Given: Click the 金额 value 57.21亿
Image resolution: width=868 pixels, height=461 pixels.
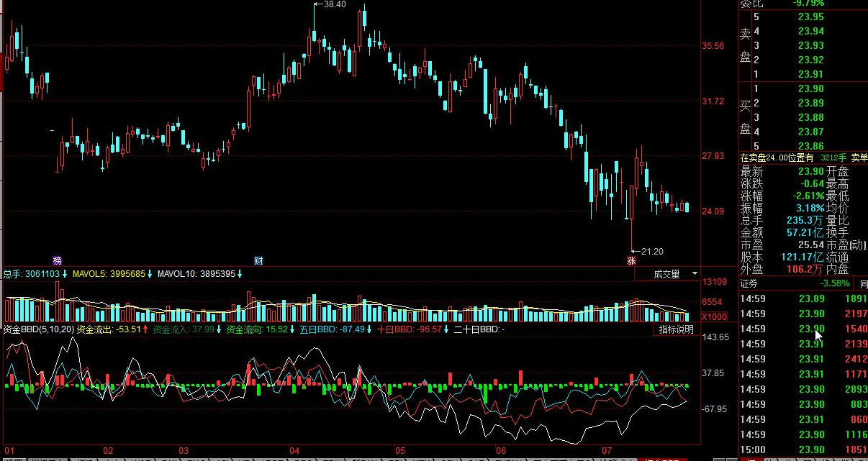Looking at the screenshot, I should click(805, 233).
